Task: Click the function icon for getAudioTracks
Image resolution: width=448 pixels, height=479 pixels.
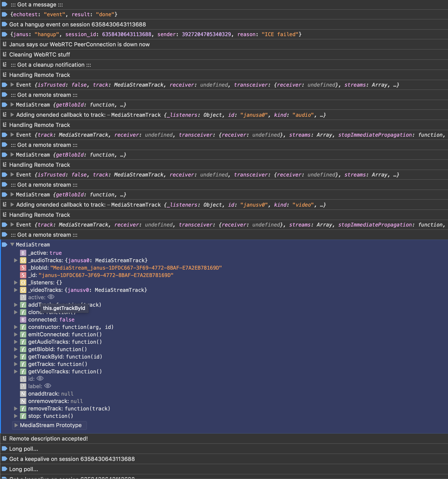Action: pyautogui.click(x=23, y=342)
